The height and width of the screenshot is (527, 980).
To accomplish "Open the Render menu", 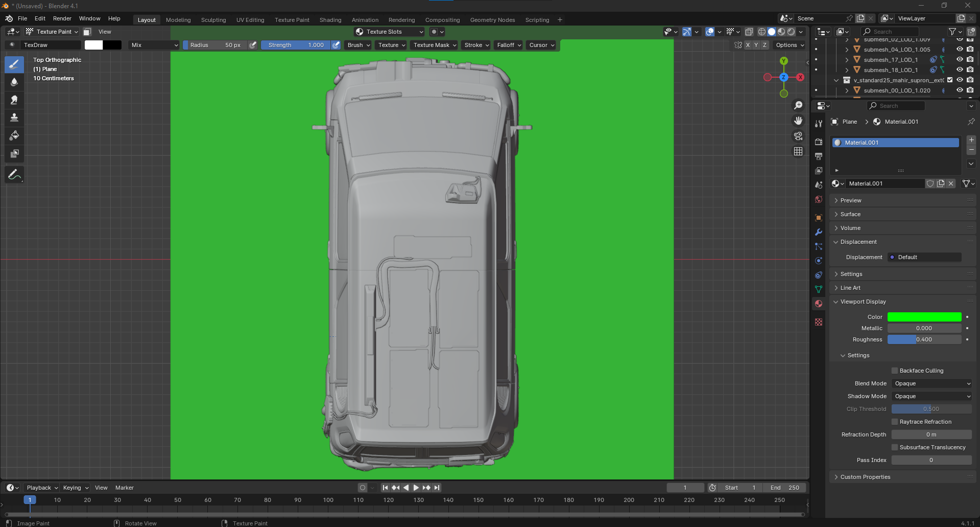I will (x=62, y=18).
